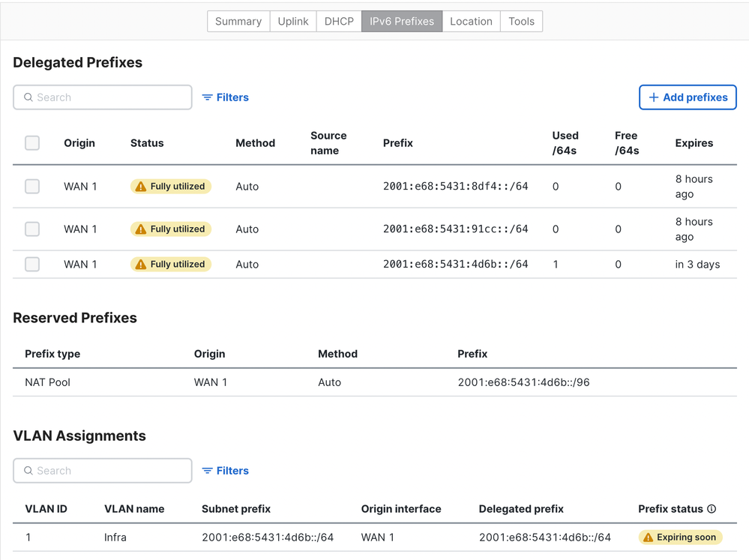The width and height of the screenshot is (749, 560).
Task: Click warning icon on the 91cc prefix status
Action: pyautogui.click(x=141, y=229)
